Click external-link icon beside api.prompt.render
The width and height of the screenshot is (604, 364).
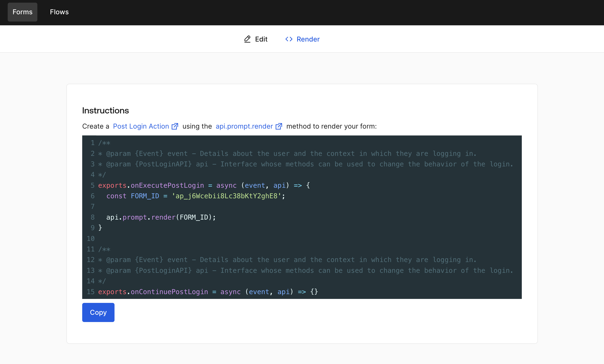pos(279,126)
